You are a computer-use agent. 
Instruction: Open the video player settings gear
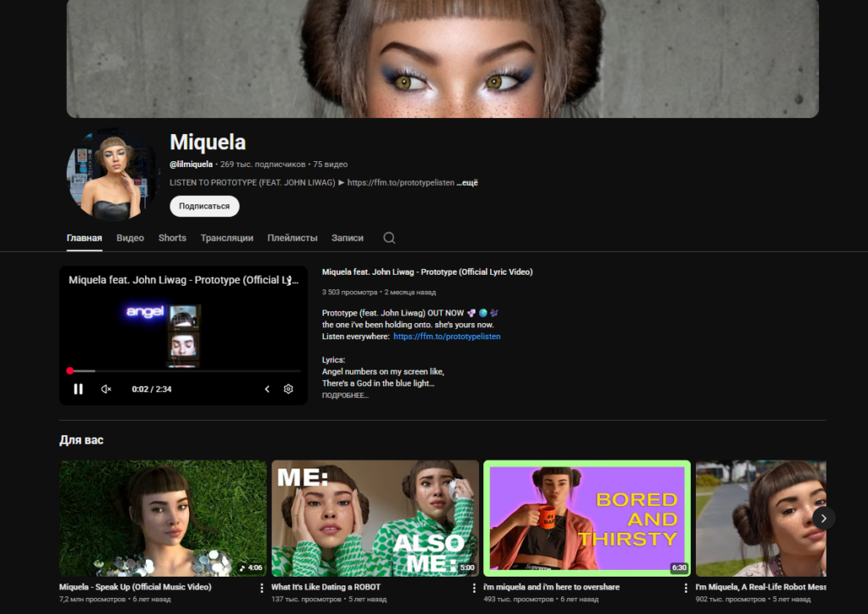click(288, 389)
